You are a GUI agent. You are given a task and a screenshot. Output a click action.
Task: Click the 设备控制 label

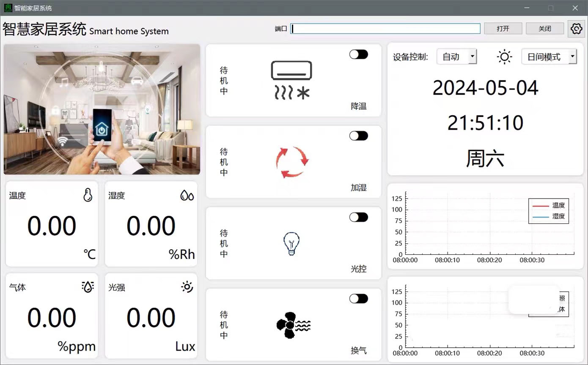(410, 57)
